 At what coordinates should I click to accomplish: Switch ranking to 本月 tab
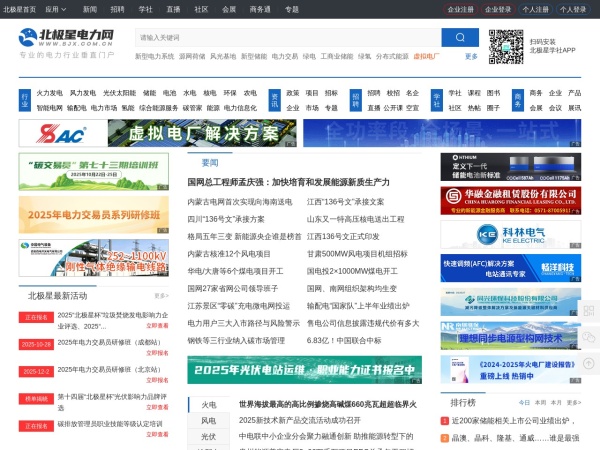556,403
